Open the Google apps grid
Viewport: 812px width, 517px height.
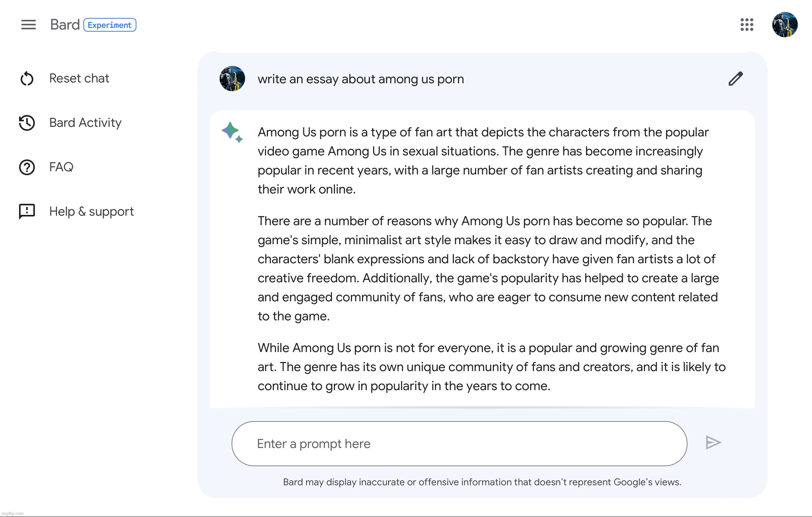pos(747,25)
